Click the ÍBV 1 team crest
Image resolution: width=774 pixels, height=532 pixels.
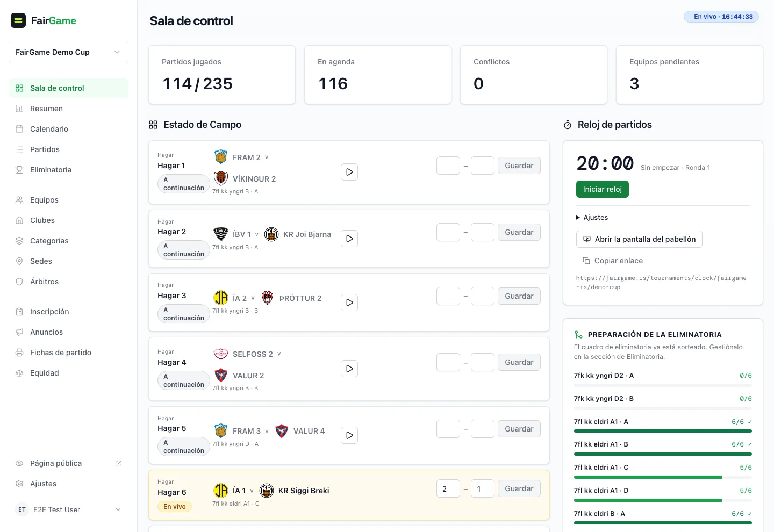pyautogui.click(x=221, y=234)
